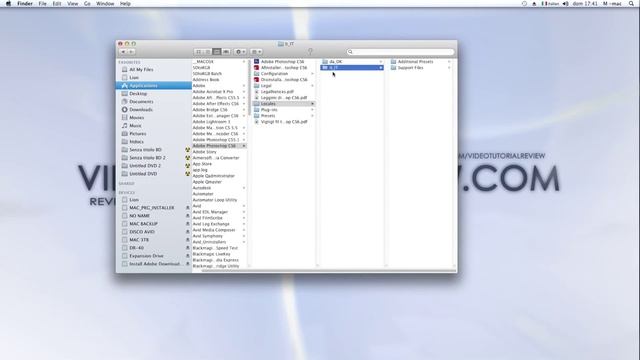Image resolution: width=640 pixels, height=360 pixels.
Task: Click burn icon next to Untitled DVD 2
Action: coord(188,166)
